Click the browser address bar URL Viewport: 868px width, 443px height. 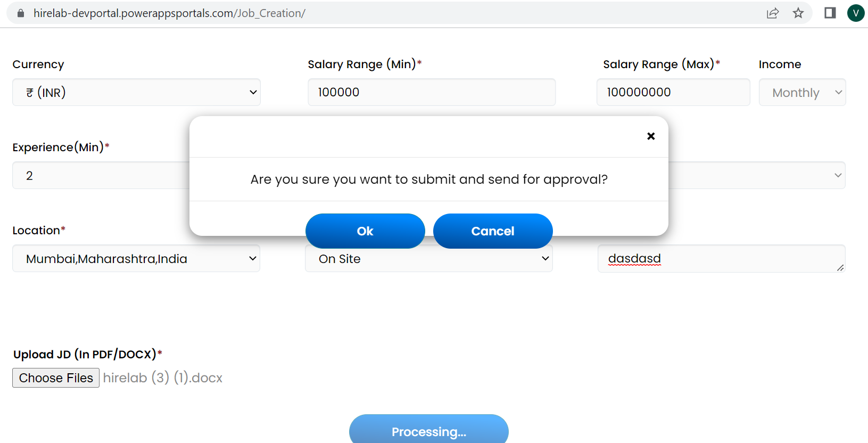169,13
